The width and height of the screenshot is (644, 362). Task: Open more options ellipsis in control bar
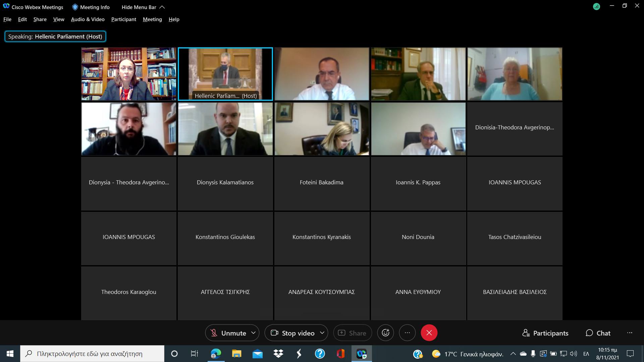click(x=407, y=333)
